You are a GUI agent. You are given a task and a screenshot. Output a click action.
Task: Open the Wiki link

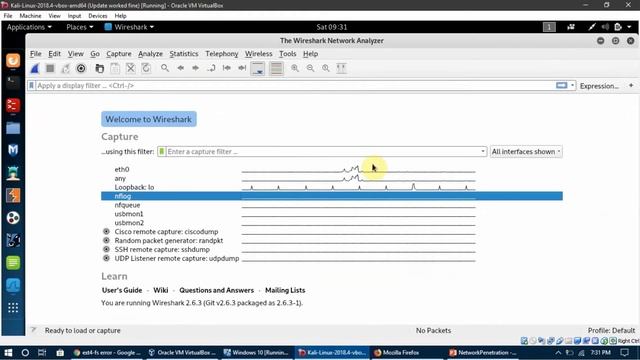click(x=161, y=290)
